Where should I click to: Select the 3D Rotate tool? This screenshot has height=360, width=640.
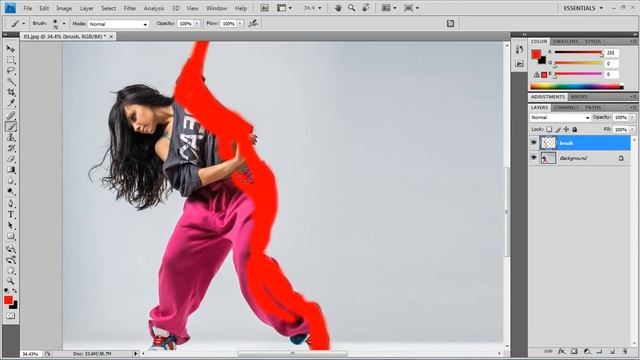click(11, 249)
